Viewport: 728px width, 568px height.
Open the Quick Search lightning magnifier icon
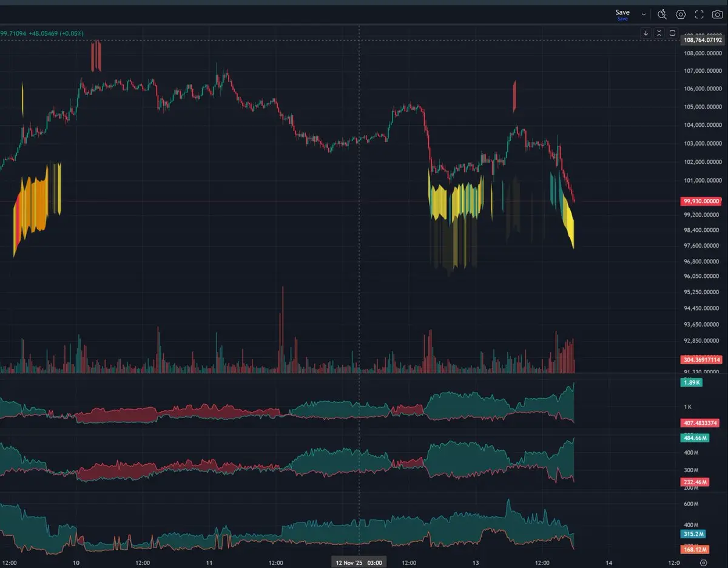(x=662, y=15)
